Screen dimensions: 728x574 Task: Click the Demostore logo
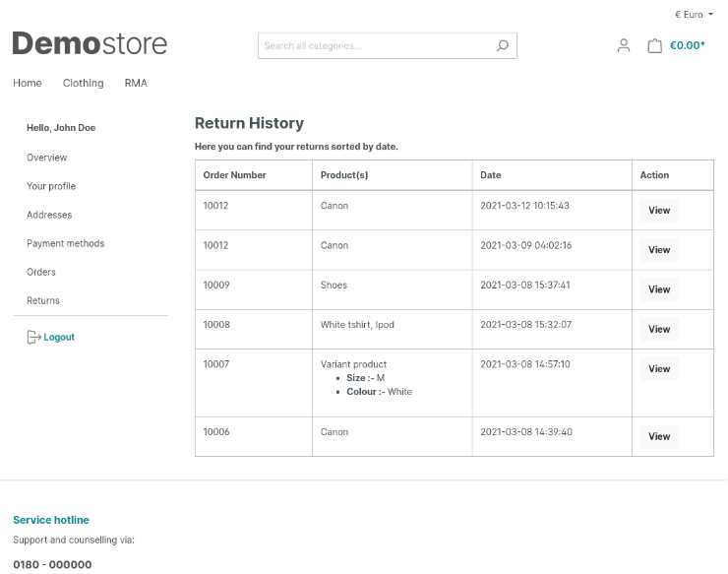point(90,44)
